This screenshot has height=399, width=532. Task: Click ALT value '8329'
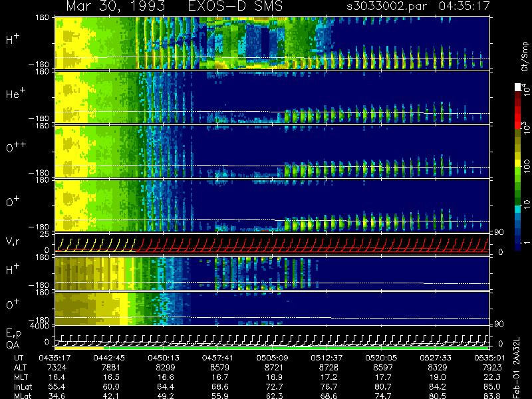pyautogui.click(x=438, y=368)
